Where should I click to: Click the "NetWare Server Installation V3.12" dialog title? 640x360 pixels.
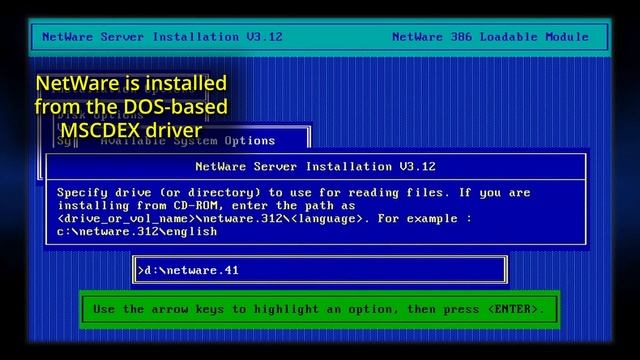coord(316,167)
